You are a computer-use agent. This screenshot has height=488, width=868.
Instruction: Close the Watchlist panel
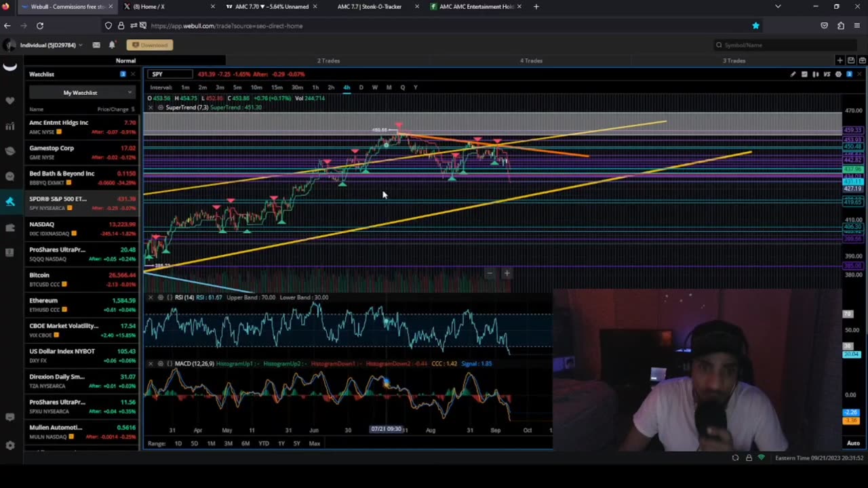pos(133,74)
